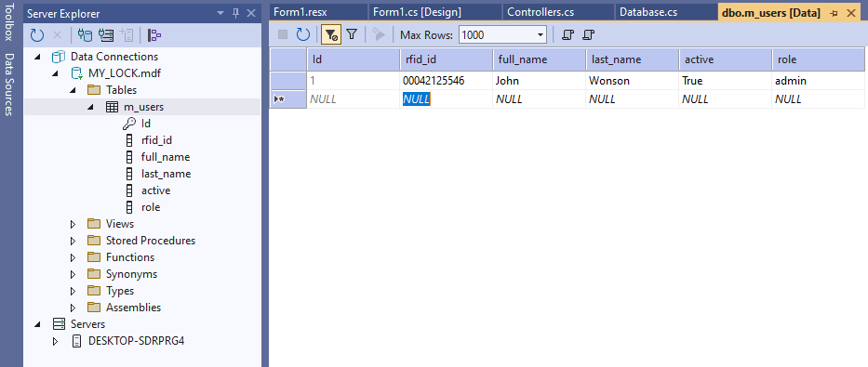Pin the dbo.m_users [Data] tab
Screen dimensions: 868x367
click(835, 13)
